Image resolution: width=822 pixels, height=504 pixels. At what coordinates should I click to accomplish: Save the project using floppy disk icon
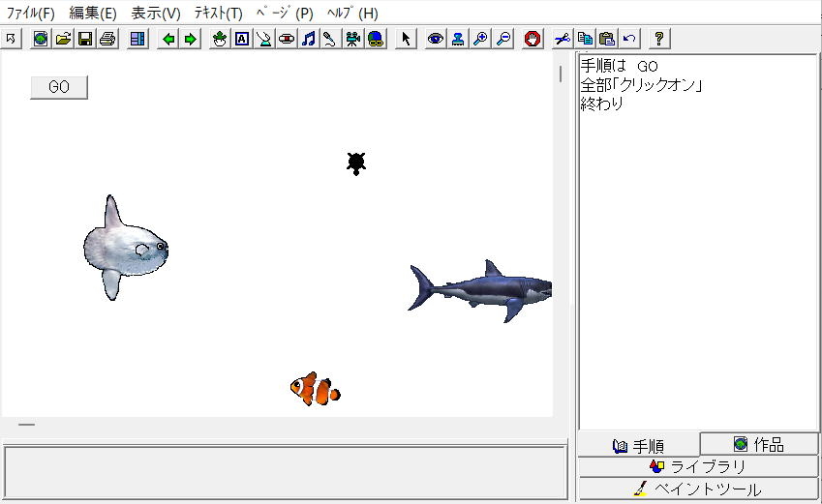click(85, 39)
